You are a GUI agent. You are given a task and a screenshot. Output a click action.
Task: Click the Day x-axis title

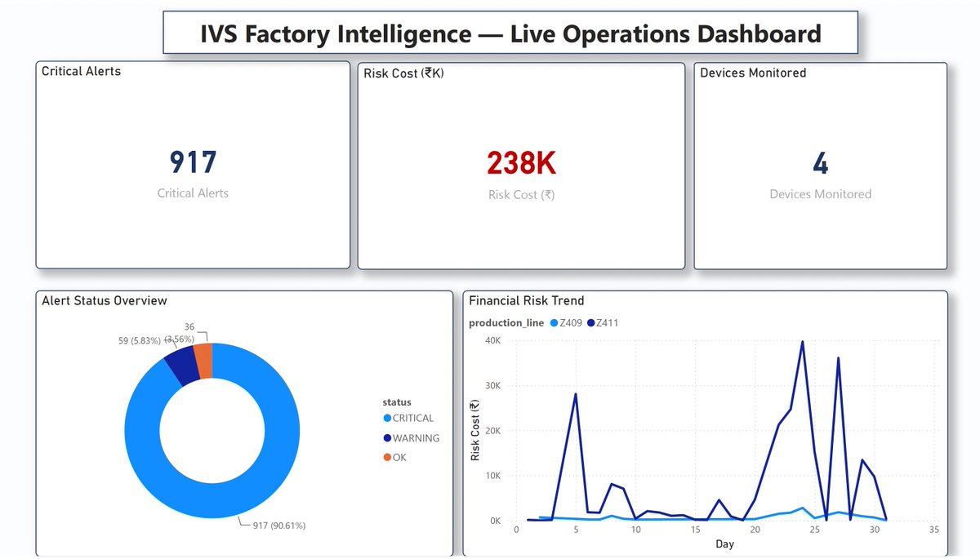click(x=724, y=543)
